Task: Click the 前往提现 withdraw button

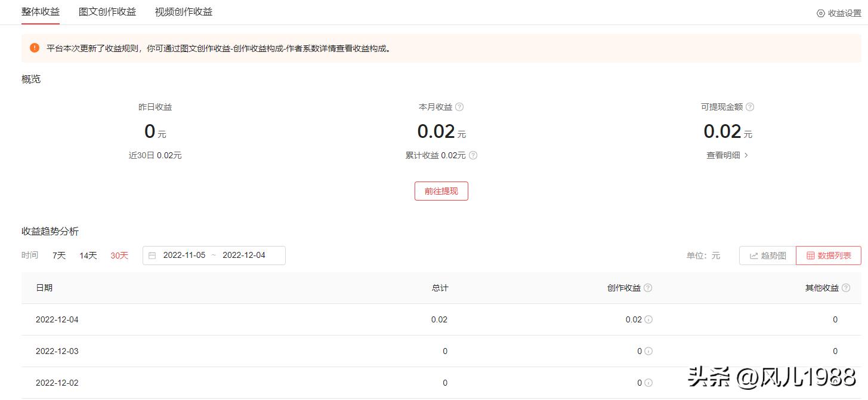Action: [x=441, y=190]
